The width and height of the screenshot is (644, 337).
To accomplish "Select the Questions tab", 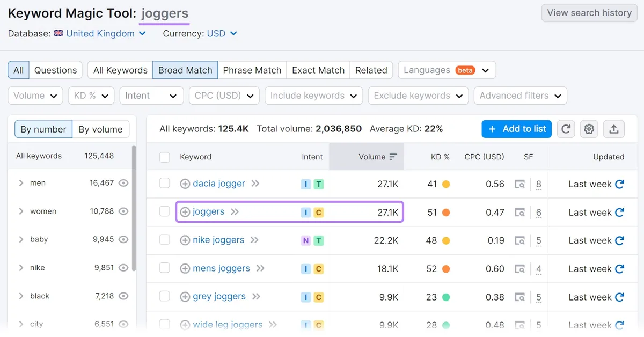I will (x=55, y=70).
